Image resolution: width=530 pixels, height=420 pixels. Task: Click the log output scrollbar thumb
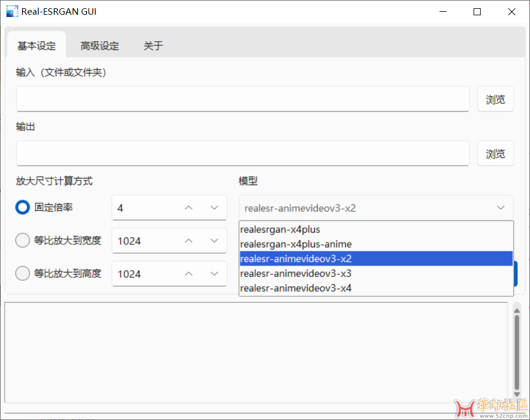point(517,352)
